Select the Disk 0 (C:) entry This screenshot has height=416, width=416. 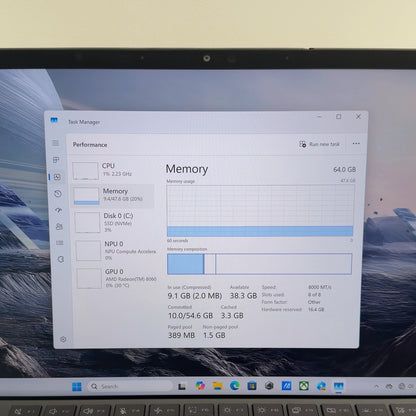point(113,222)
